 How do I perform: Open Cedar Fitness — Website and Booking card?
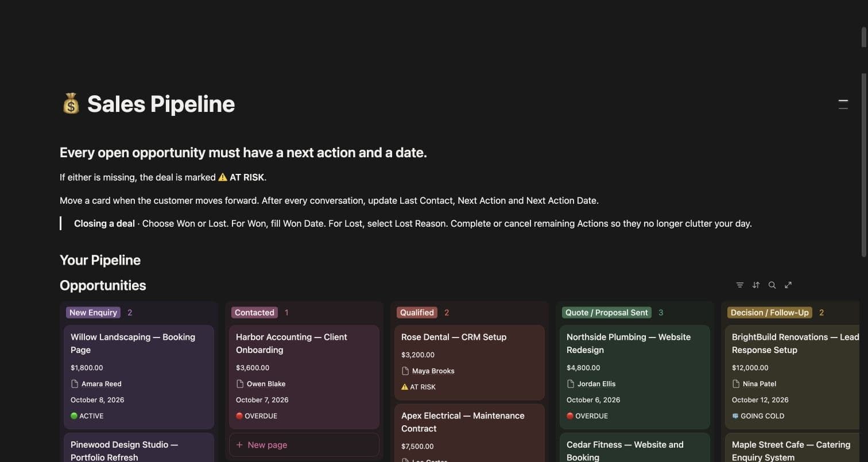pyautogui.click(x=635, y=448)
